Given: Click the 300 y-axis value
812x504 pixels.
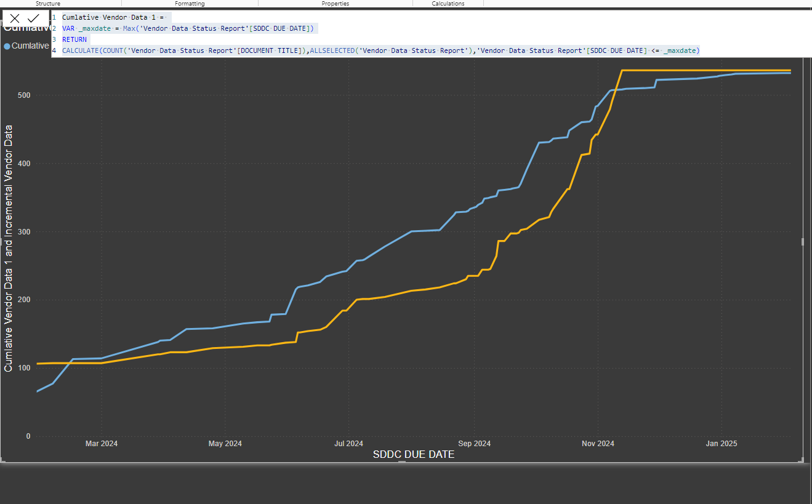Looking at the screenshot, I should click(24, 232).
